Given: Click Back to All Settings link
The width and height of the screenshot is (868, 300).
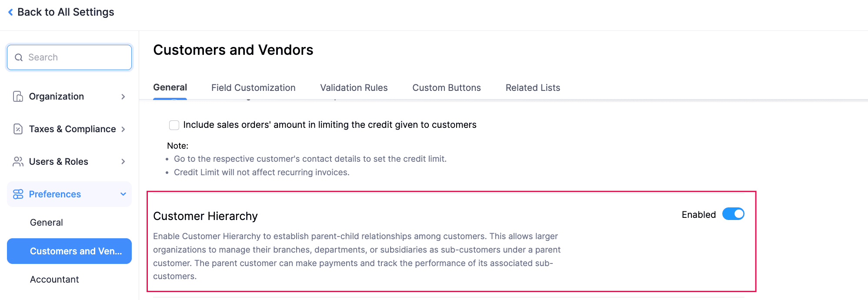Looking at the screenshot, I should click(x=65, y=12).
